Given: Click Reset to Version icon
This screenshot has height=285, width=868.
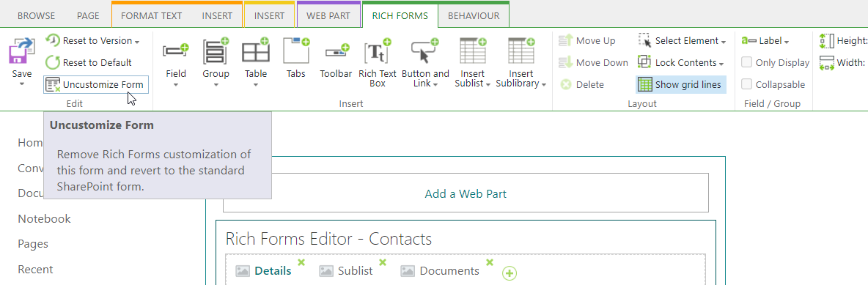Looking at the screenshot, I should click(x=53, y=40).
